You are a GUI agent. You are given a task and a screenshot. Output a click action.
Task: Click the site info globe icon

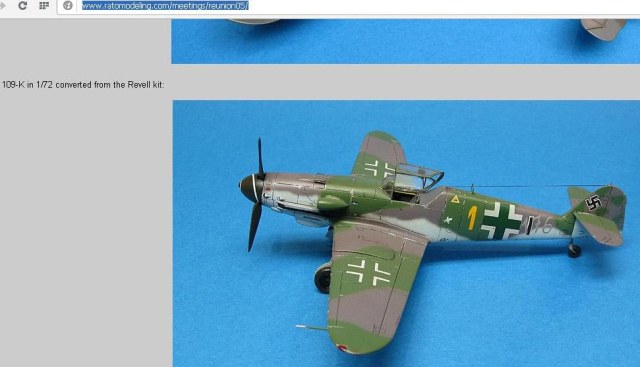[x=68, y=6]
